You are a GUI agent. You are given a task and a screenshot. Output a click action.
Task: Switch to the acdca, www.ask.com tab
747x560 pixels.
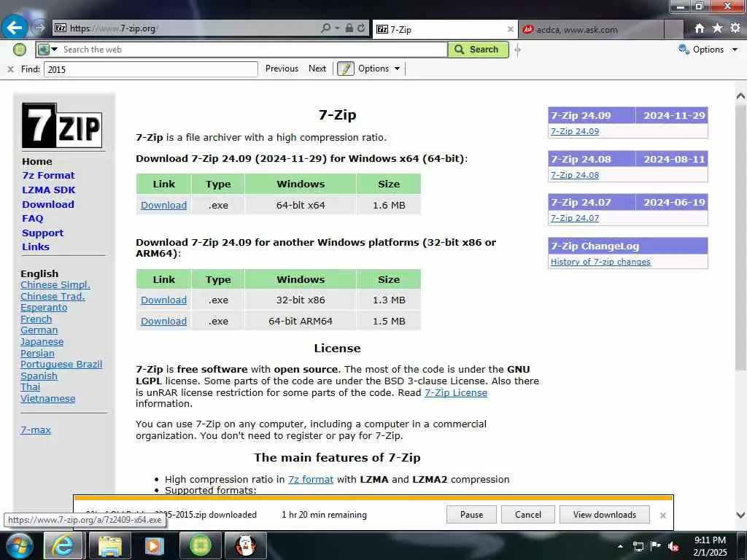point(591,29)
